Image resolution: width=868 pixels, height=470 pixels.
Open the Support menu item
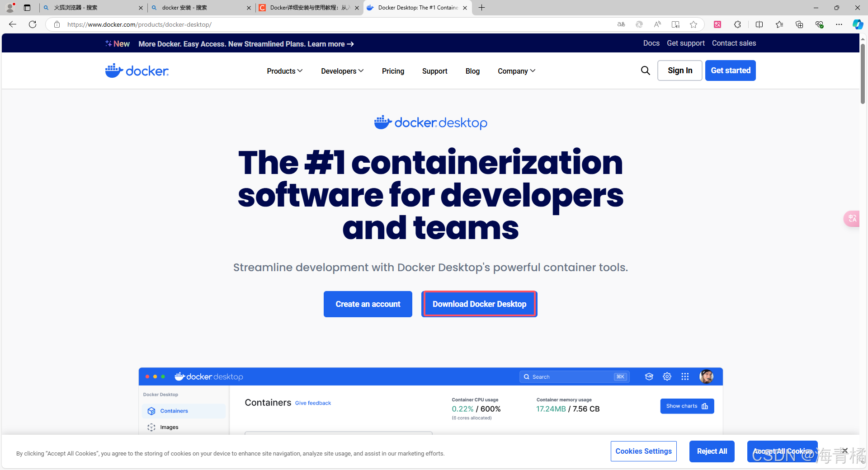tap(434, 71)
